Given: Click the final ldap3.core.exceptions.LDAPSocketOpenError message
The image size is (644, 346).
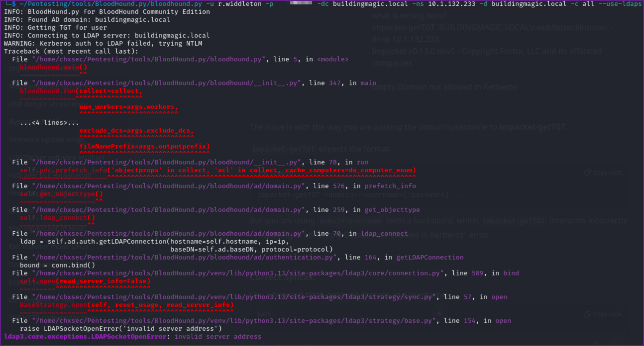Looking at the screenshot, I should tap(132, 337).
